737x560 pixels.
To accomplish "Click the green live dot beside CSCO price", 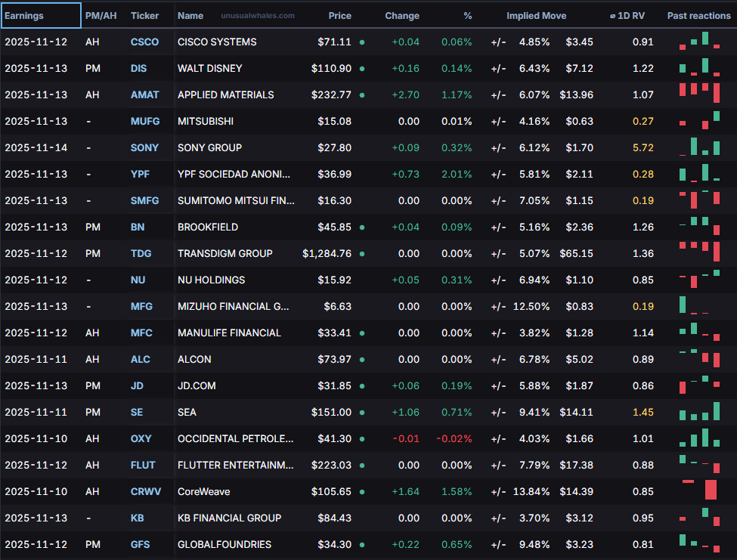I will pyautogui.click(x=362, y=42).
